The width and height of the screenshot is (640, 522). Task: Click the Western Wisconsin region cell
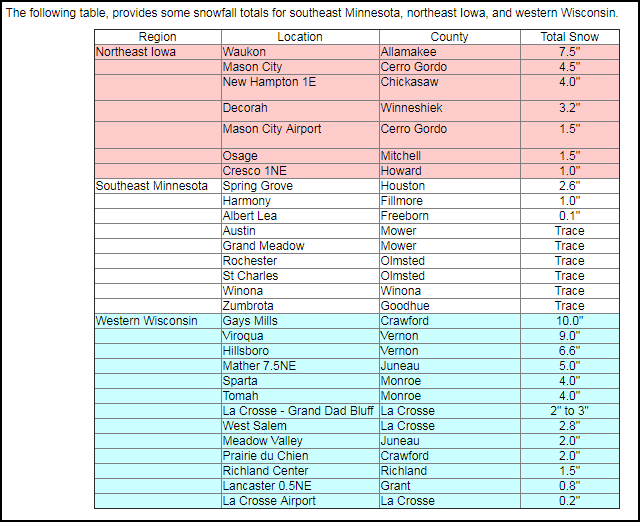click(158, 321)
